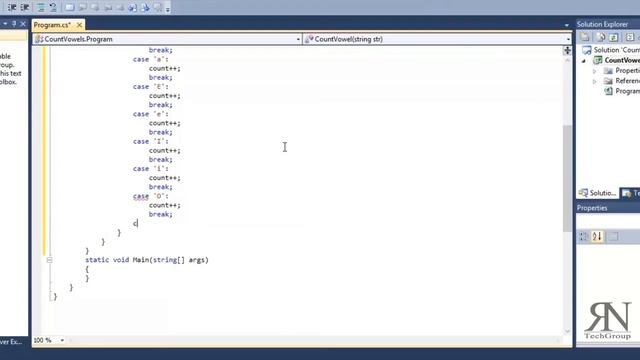Click the Solution Explorer panel title
This screenshot has width=640, height=360.
(602, 24)
